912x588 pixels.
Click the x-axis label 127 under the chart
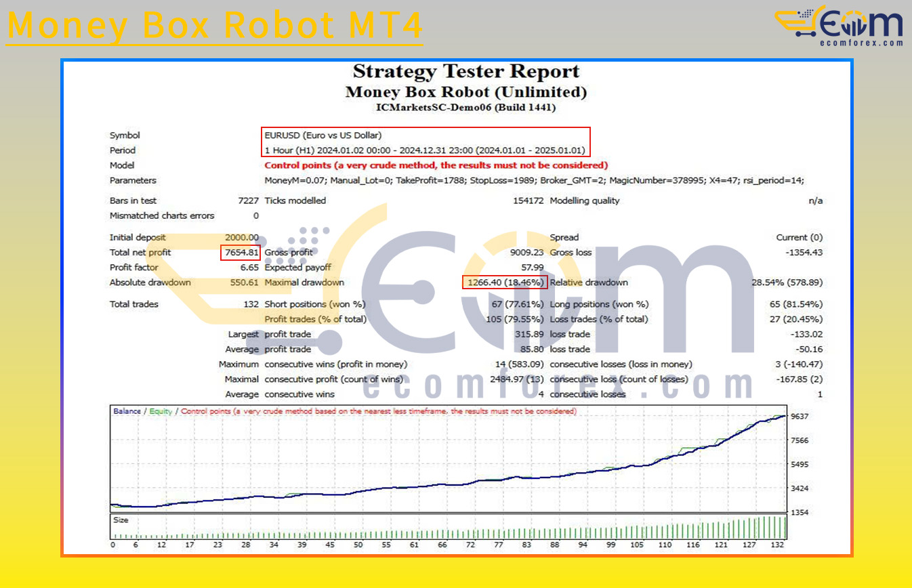coord(749,545)
